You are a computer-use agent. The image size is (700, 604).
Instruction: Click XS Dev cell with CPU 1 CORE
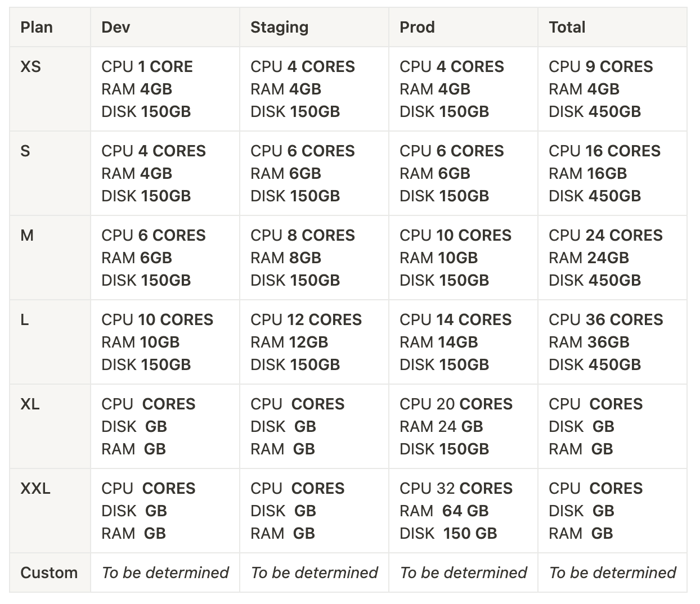(x=165, y=89)
